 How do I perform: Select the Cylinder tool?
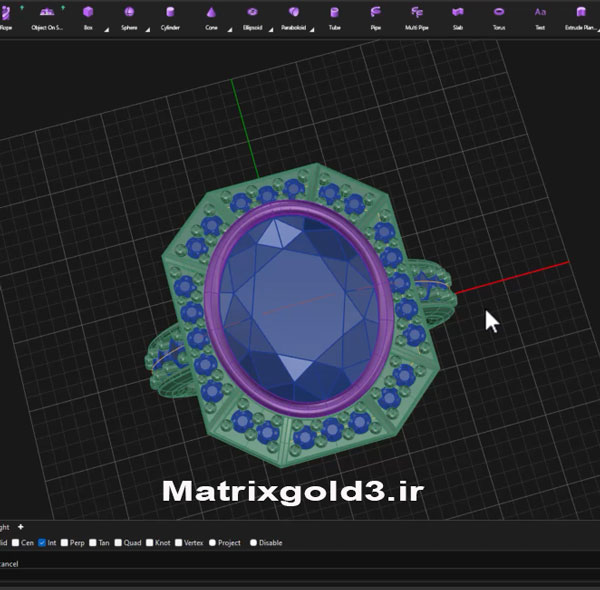(170, 17)
